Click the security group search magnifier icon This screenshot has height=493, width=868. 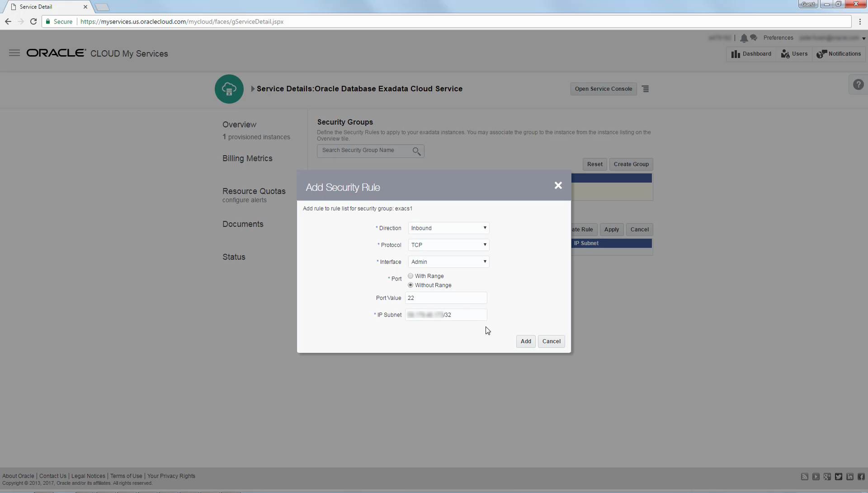coord(416,152)
